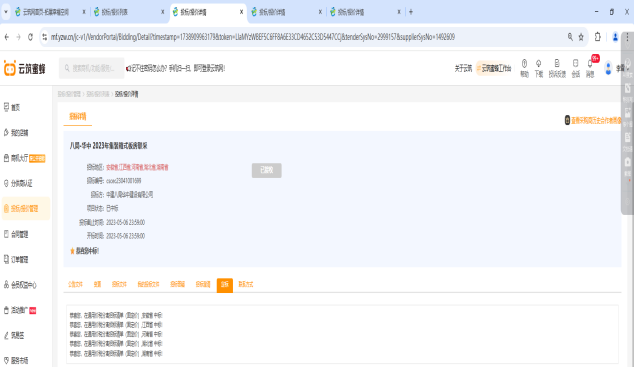Click the 云筑蜜蜂 logo icon

(x=10, y=68)
